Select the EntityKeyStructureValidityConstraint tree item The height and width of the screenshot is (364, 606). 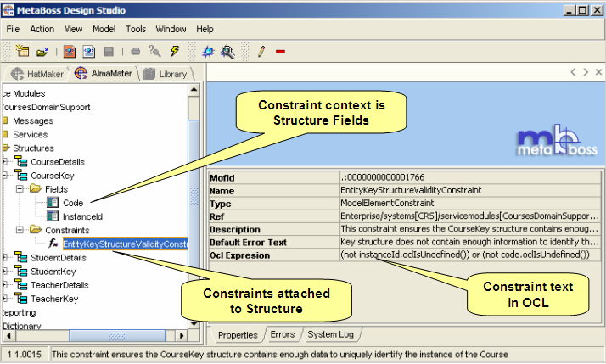tap(126, 244)
